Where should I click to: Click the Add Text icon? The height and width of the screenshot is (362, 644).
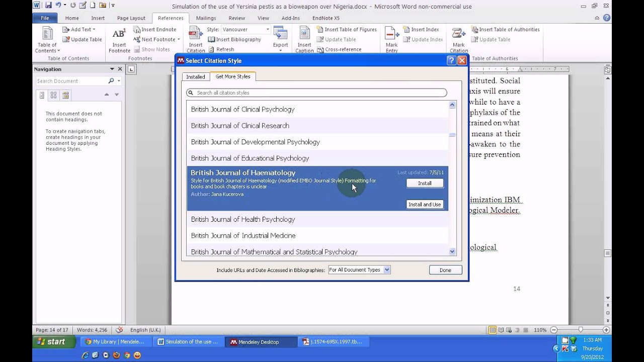(66, 30)
